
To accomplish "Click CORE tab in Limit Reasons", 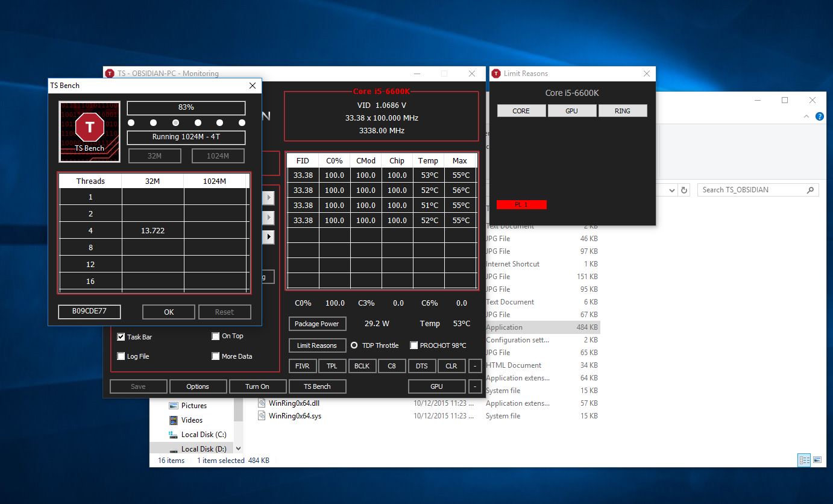I will point(521,111).
